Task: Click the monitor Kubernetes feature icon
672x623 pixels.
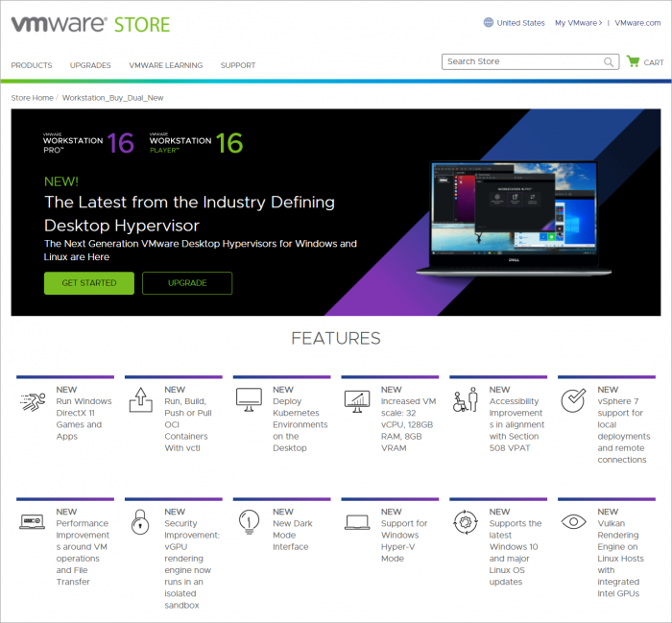Action: pyautogui.click(x=249, y=399)
